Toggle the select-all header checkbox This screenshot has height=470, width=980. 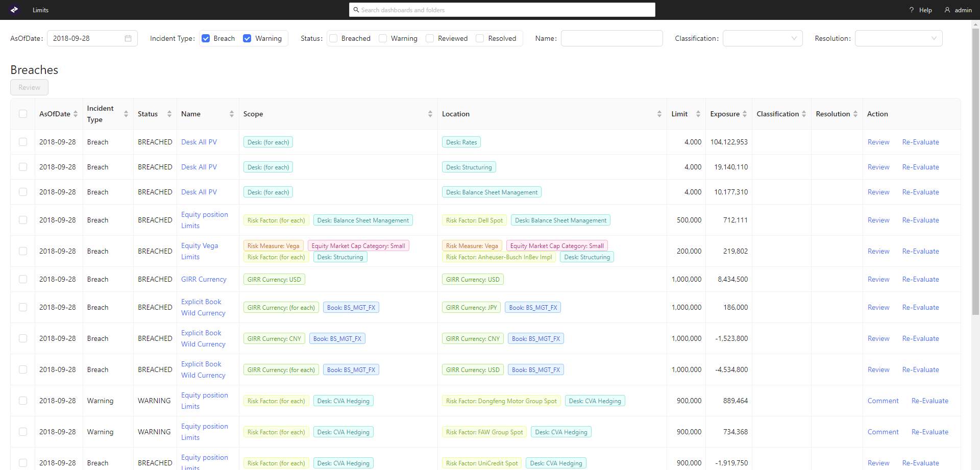click(x=23, y=114)
